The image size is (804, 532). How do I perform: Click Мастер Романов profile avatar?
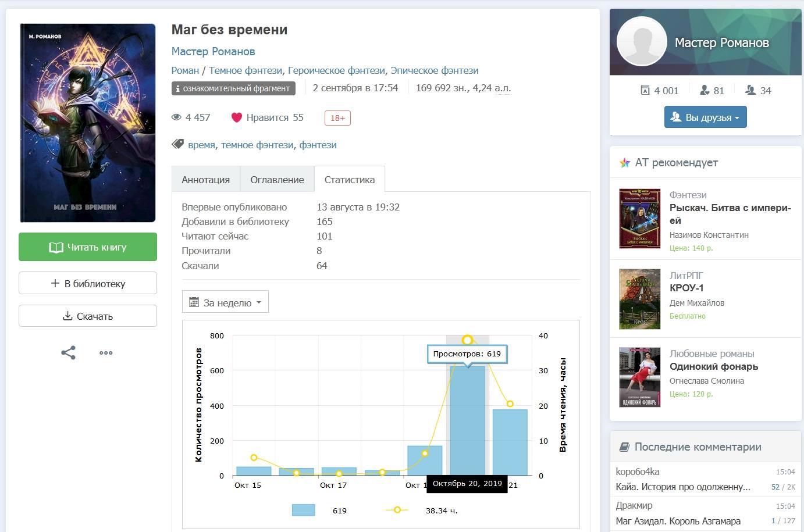pyautogui.click(x=641, y=42)
